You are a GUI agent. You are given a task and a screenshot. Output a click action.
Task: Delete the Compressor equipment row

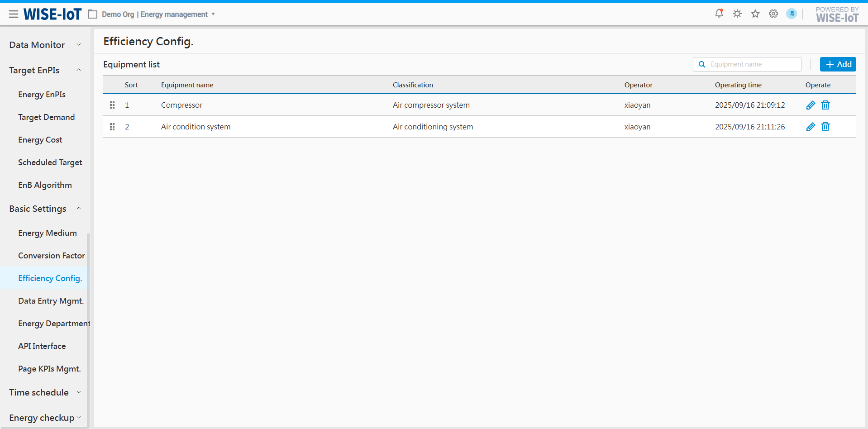click(x=825, y=105)
